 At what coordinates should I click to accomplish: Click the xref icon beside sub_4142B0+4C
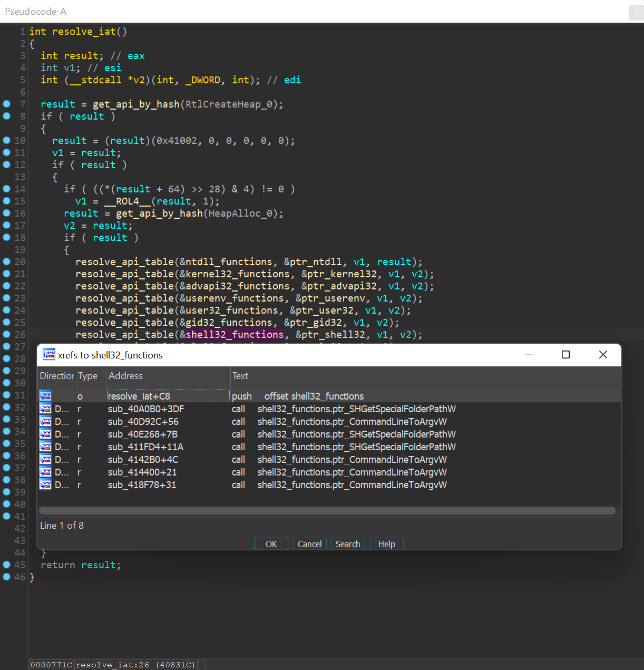coord(45,459)
